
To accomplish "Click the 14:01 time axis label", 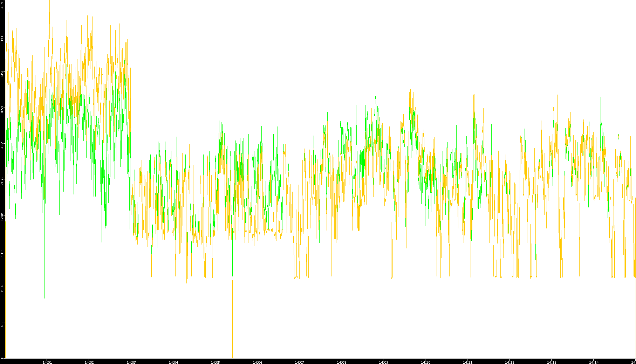I will click(47, 362).
